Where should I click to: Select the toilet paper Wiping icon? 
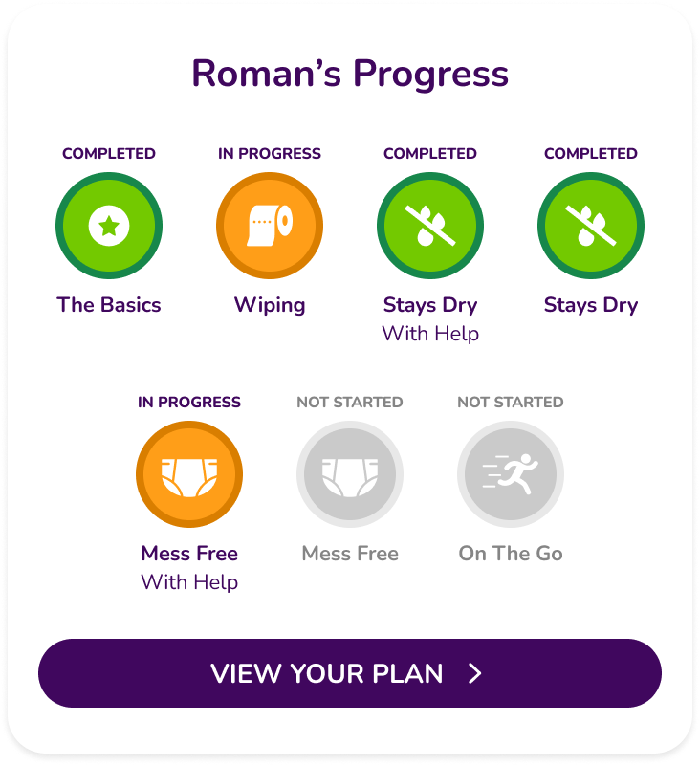pos(270,226)
